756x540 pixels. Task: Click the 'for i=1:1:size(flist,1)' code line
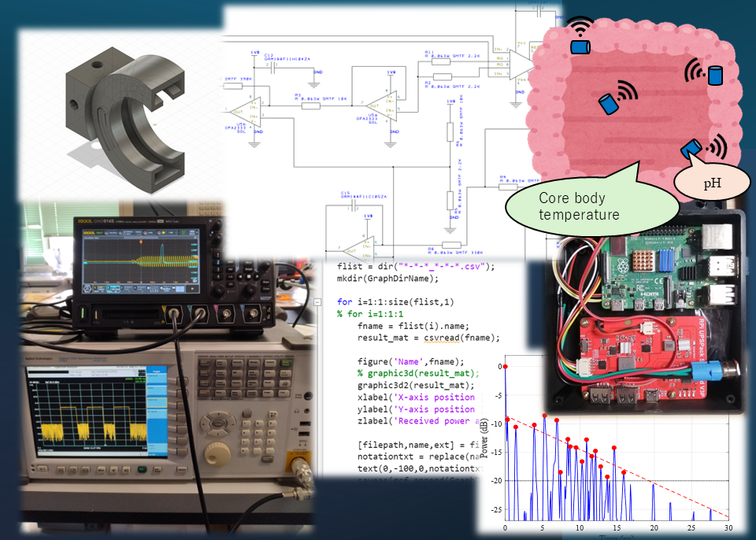395,301
